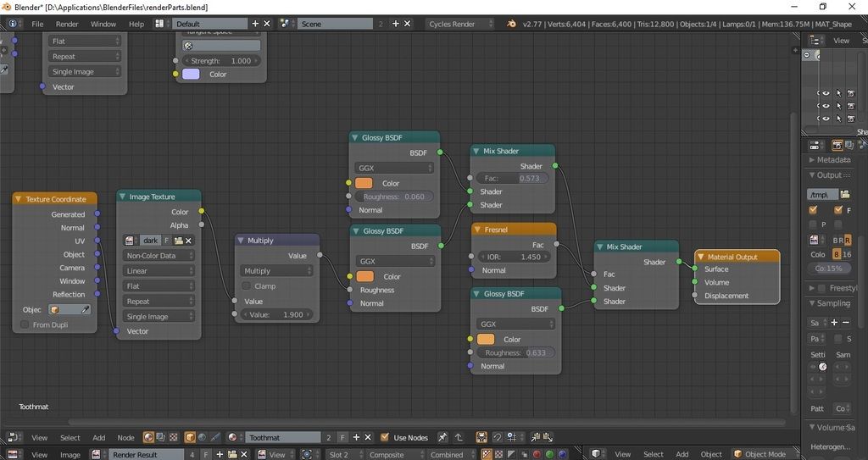
Task: Click Fac 0.573 slider in Mix Shader
Action: [512, 178]
